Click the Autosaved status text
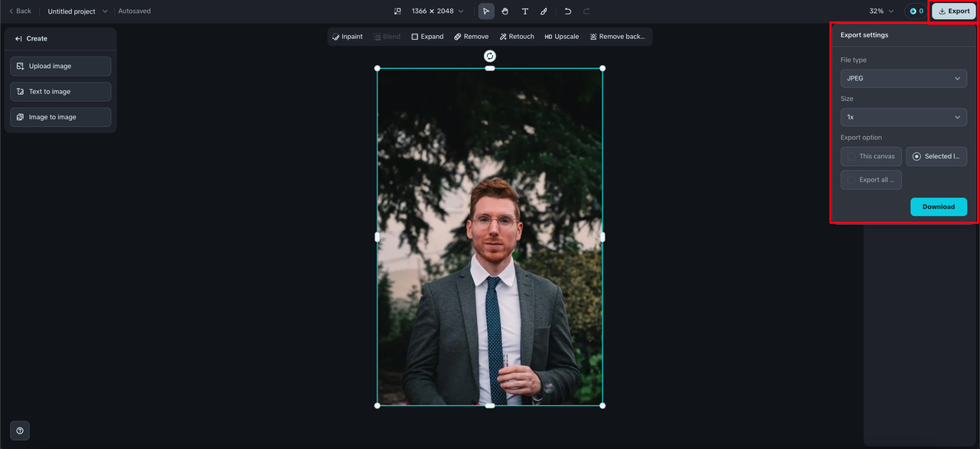Viewport: 980px width, 449px height. pos(135,11)
